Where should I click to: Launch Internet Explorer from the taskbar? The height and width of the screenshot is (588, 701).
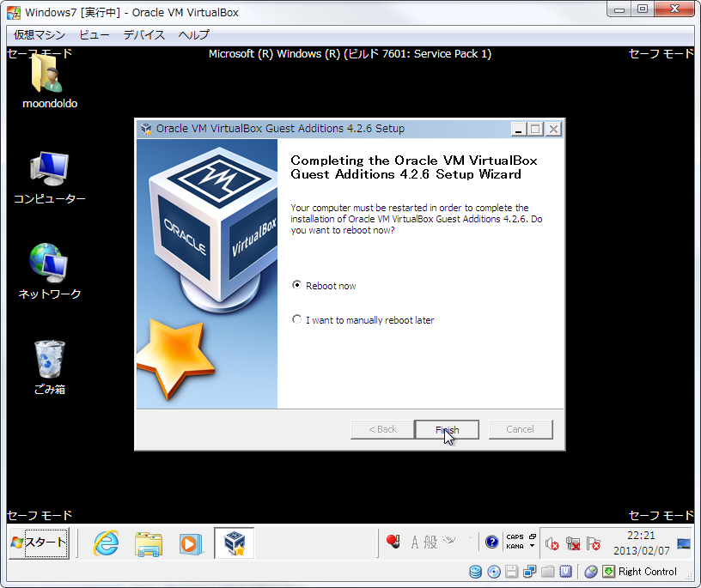[106, 543]
